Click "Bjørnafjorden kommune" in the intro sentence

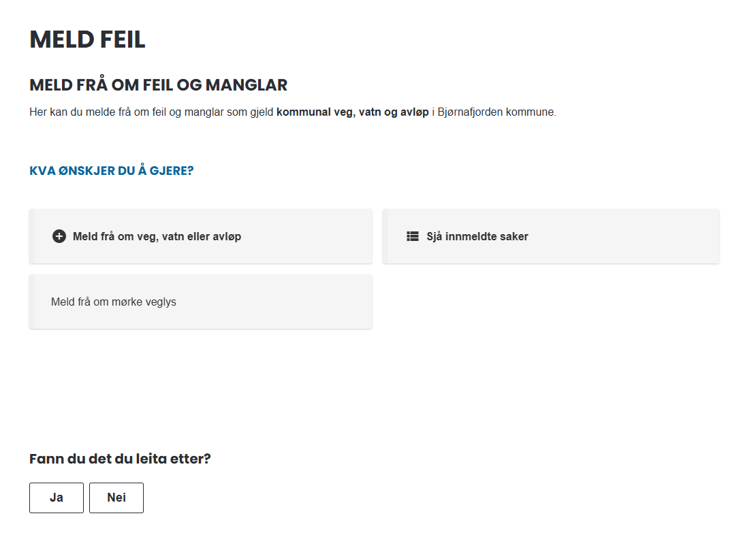(x=497, y=112)
